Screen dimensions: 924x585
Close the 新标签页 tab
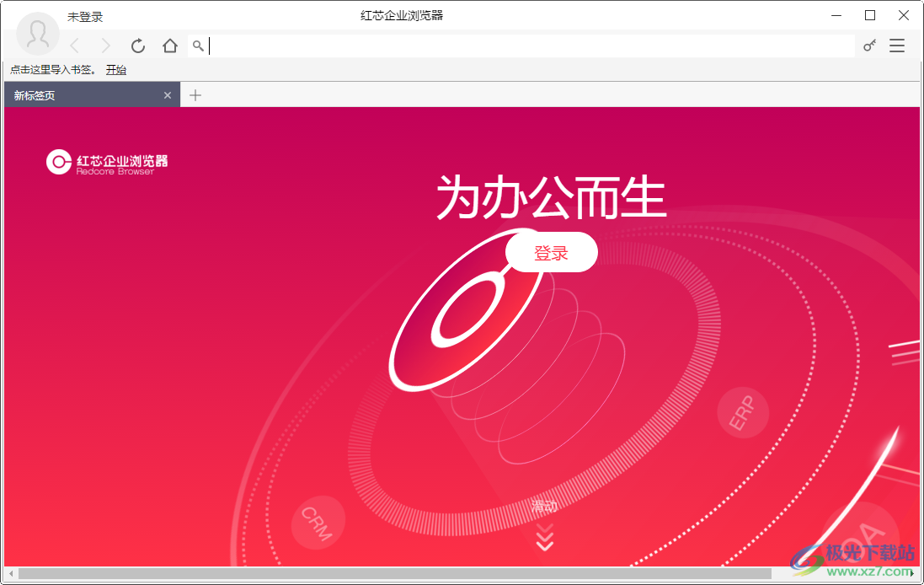167,94
